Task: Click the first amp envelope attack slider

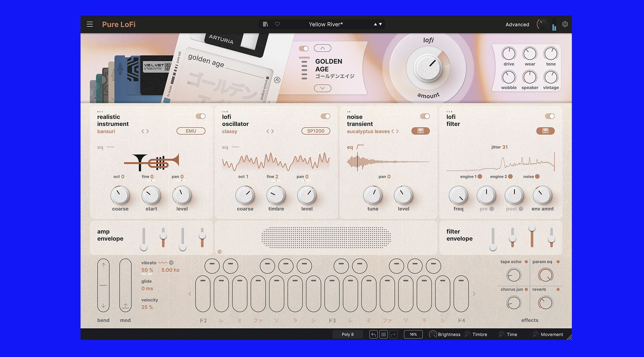Action: tap(144, 239)
